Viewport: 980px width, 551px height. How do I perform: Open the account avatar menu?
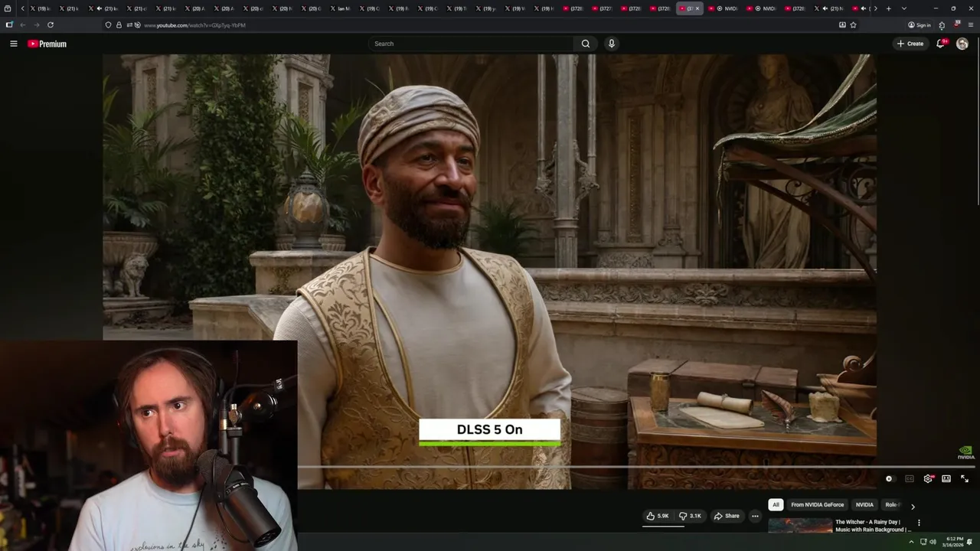click(x=962, y=44)
